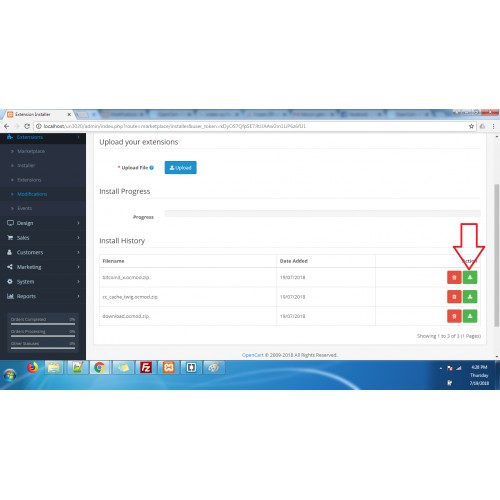Expand the Design sidebar menu

pyautogui.click(x=43, y=223)
